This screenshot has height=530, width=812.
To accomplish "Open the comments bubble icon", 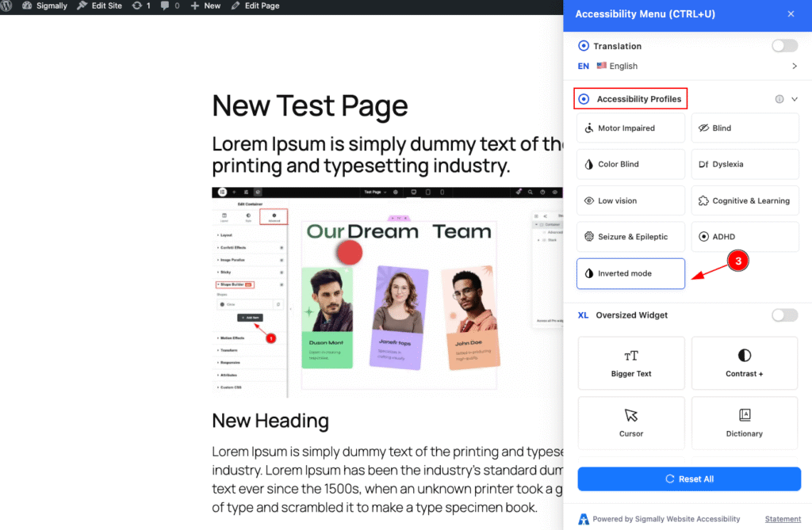I will click(167, 6).
